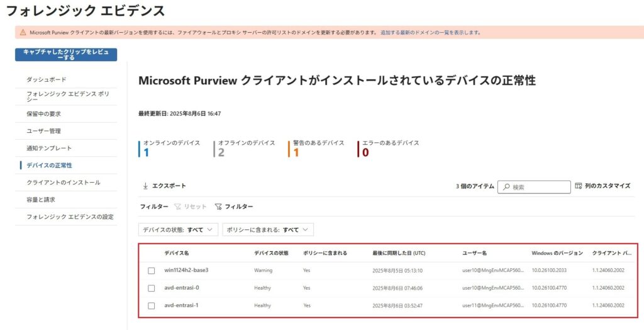Click the warning triangle icon in banner
644x330 pixels.
(23, 32)
